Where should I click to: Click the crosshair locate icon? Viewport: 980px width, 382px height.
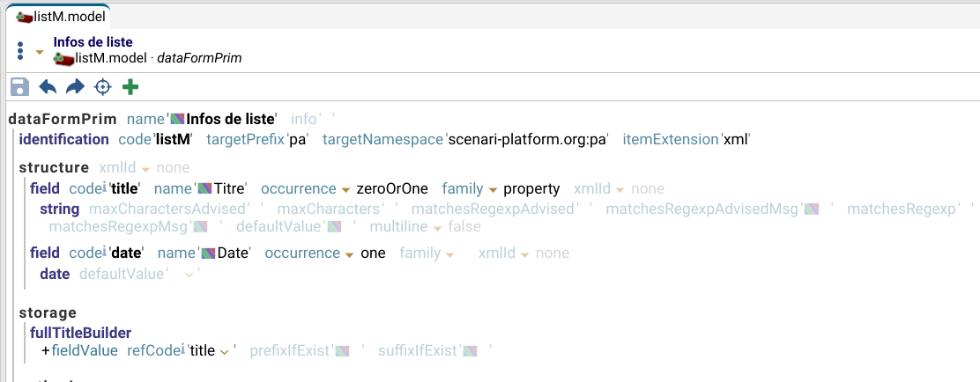[x=103, y=86]
